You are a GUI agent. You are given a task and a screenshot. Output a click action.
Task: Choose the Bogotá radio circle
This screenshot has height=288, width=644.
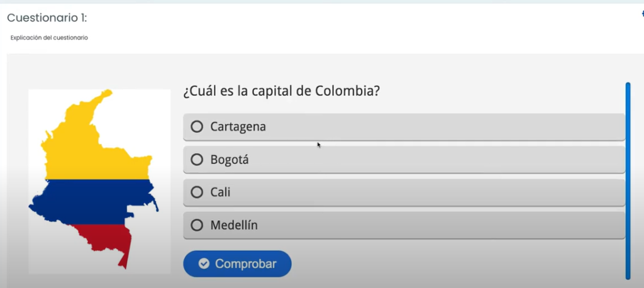coord(197,160)
